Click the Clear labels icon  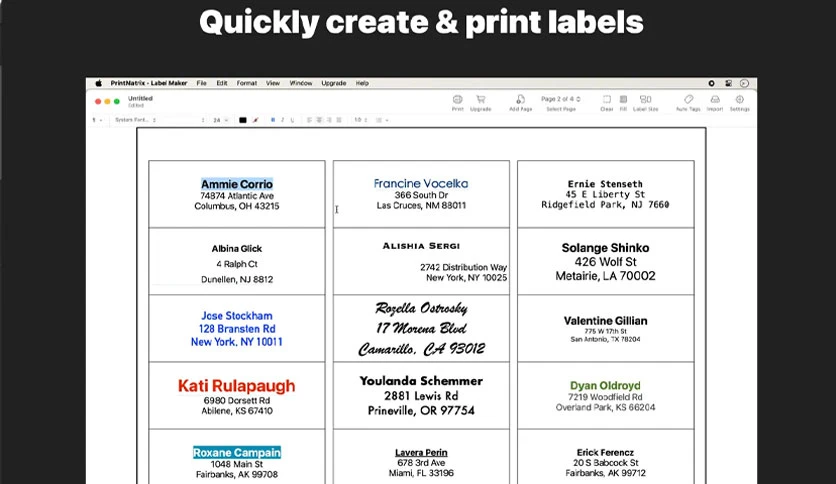(607, 100)
